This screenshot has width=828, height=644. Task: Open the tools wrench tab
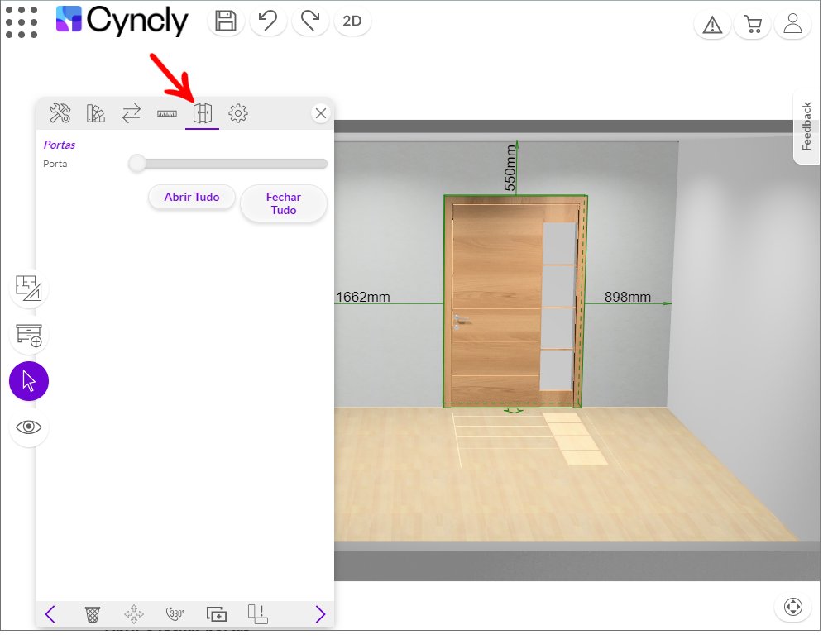point(60,113)
